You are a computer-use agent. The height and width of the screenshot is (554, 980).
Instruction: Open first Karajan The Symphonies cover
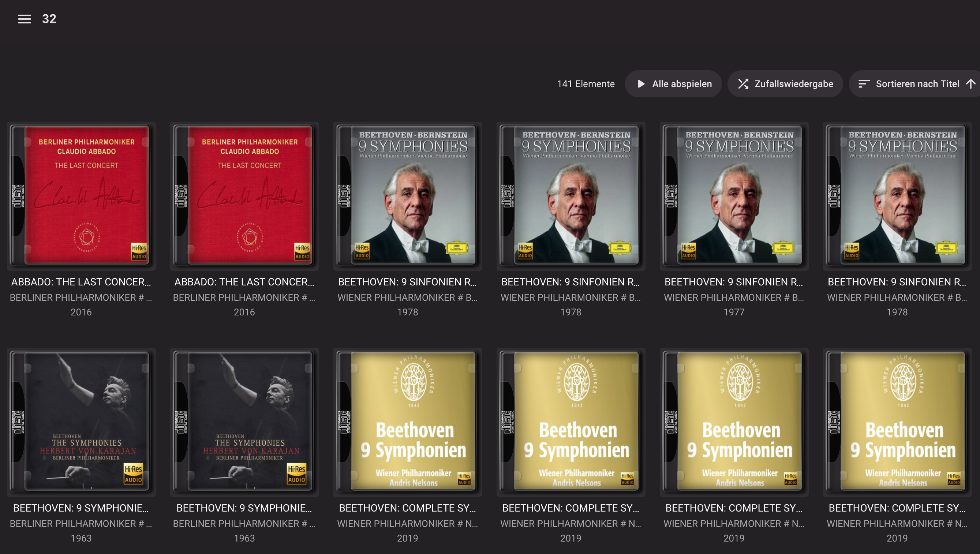(x=81, y=421)
